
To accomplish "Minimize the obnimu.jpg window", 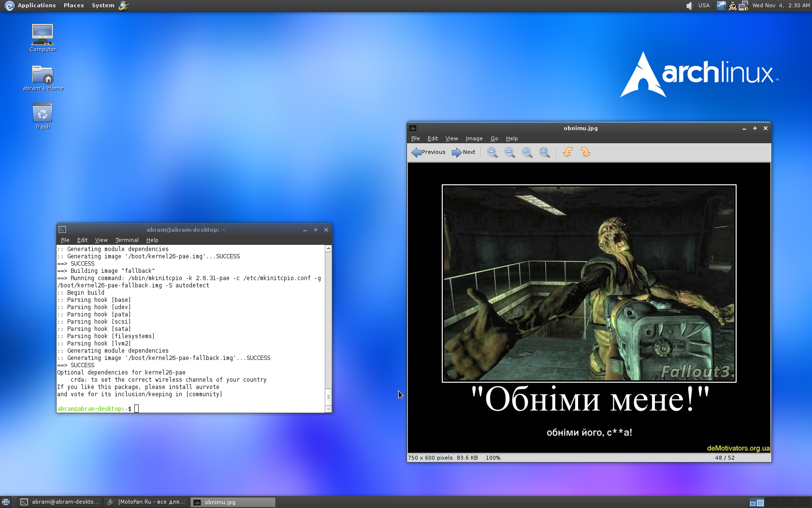I will pyautogui.click(x=744, y=128).
